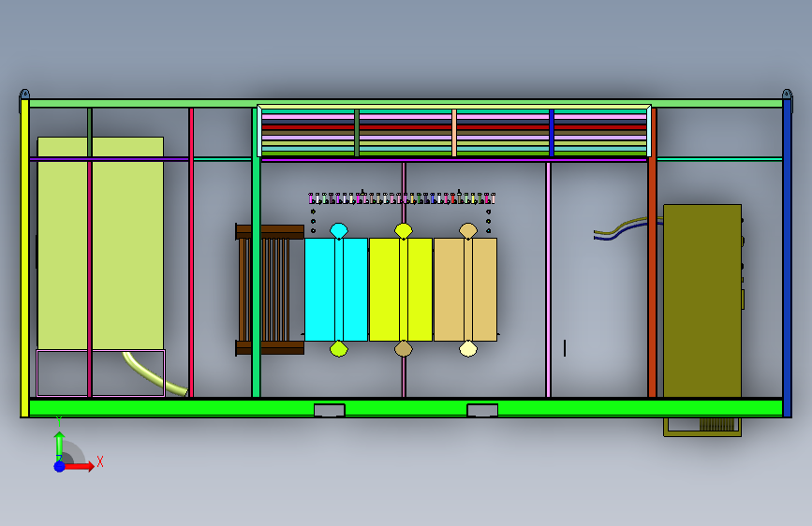The image size is (812, 526).
Task: Select the brown radiator fin assembly
Action: pos(270,289)
